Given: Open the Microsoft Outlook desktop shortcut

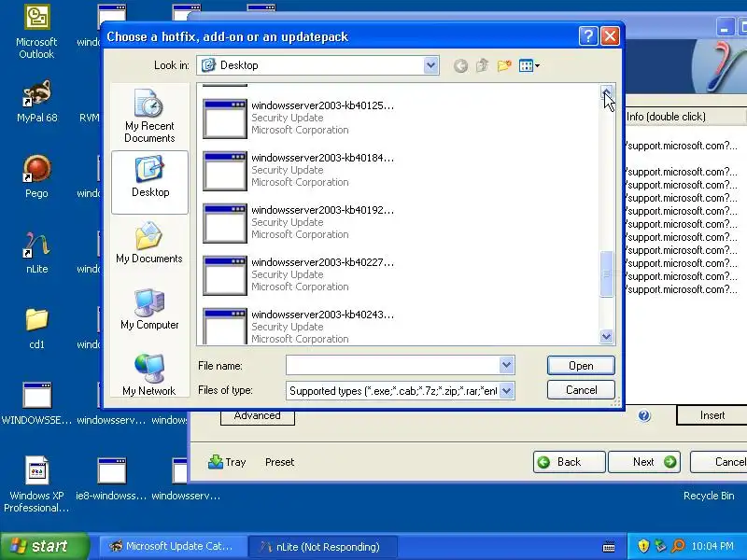Looking at the screenshot, I should [36, 32].
